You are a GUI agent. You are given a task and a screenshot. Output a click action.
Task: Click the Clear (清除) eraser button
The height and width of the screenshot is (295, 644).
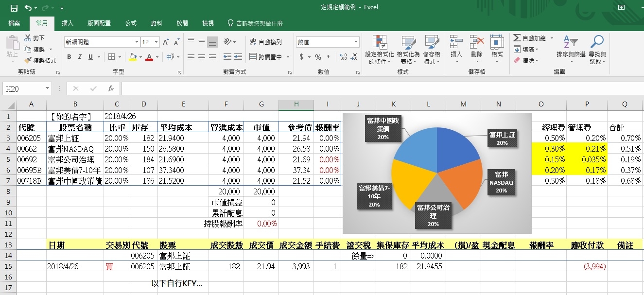(526, 60)
